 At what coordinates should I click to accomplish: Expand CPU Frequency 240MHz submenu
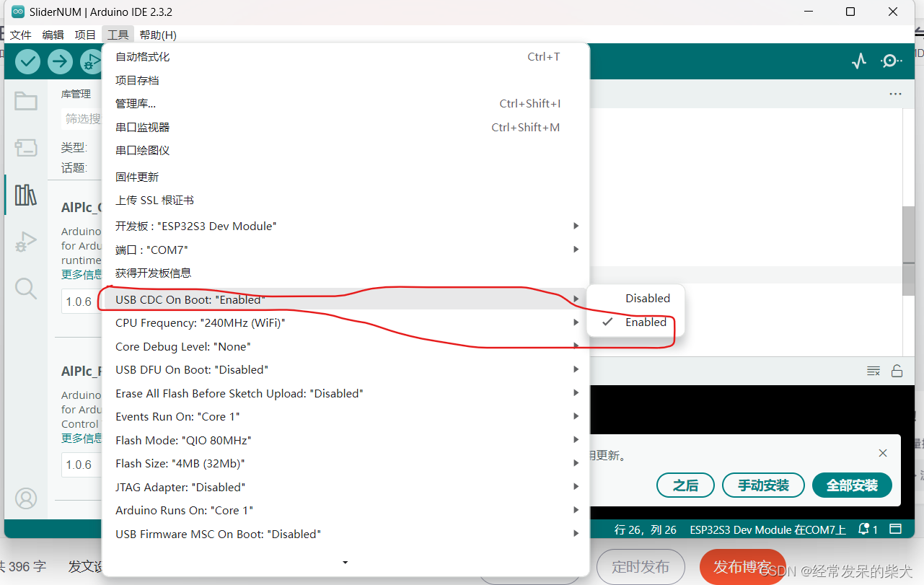[346, 323]
